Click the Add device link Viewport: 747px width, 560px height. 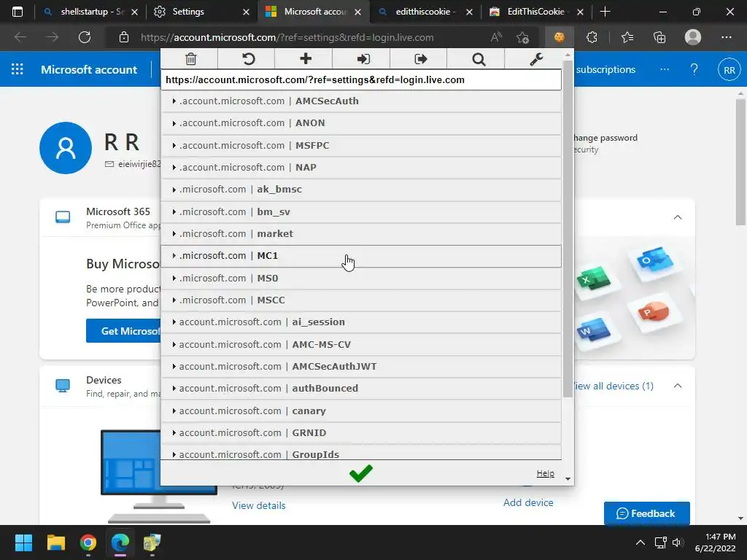coord(528,502)
